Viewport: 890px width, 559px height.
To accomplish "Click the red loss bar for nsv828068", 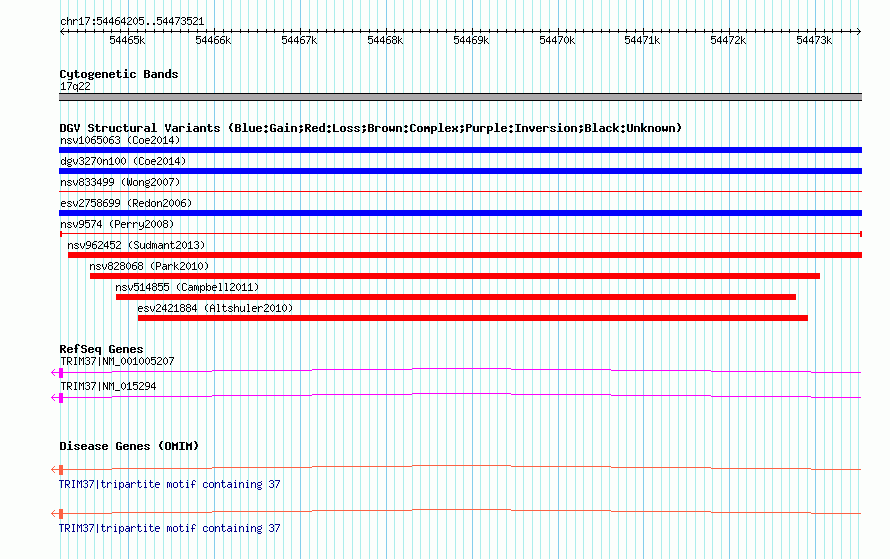I will 455,276.
